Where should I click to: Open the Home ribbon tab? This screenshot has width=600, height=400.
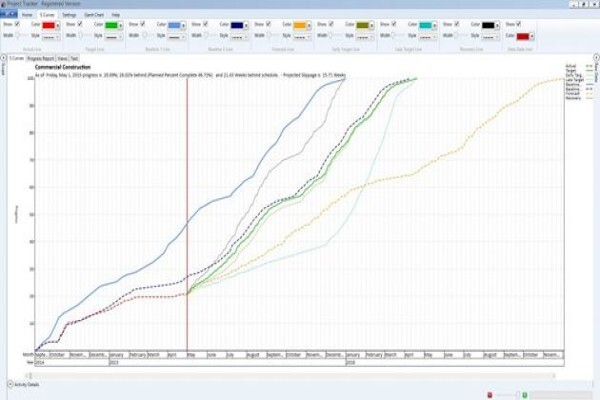tap(27, 15)
